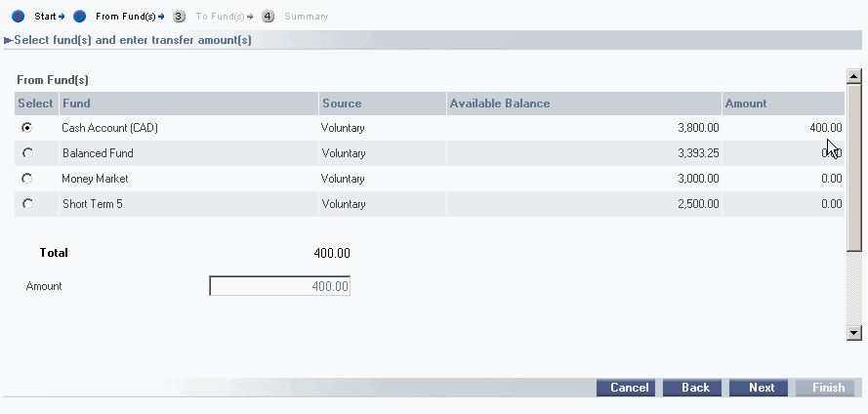Choose the Money Market radio button
Image resolution: width=868 pixels, height=414 pixels.
pyautogui.click(x=26, y=179)
